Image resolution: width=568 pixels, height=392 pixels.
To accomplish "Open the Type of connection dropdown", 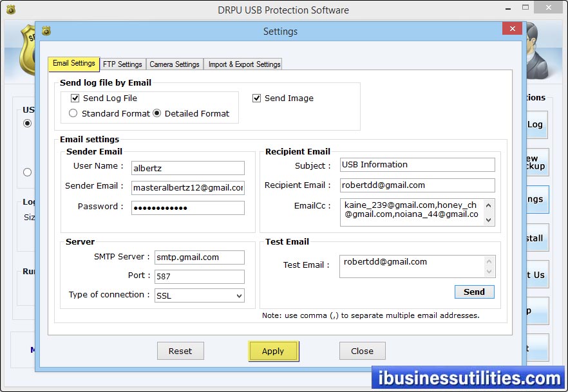I will coord(199,295).
